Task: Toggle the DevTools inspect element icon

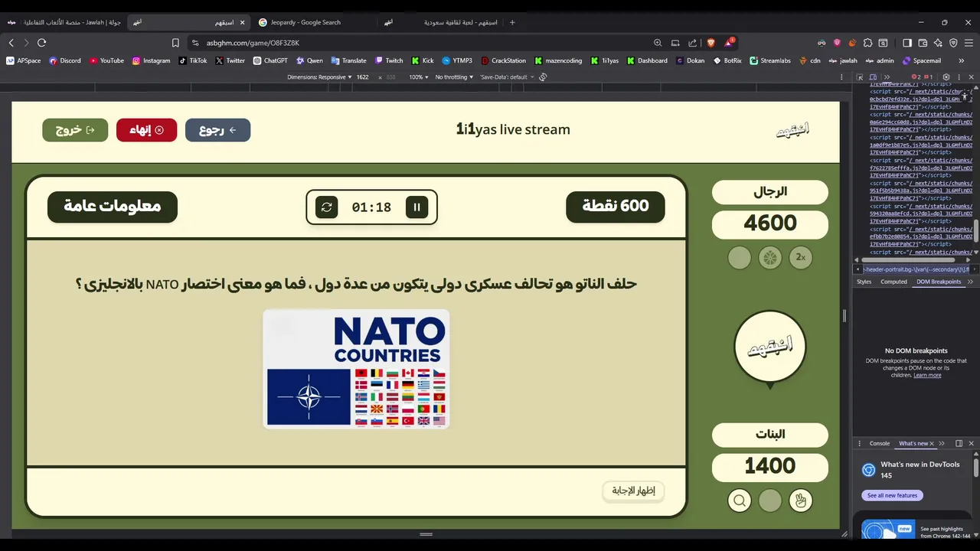Action: tap(861, 77)
